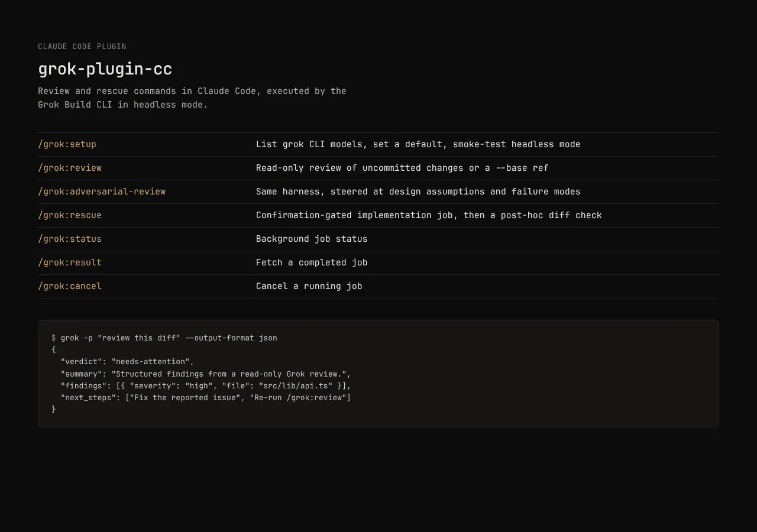The height and width of the screenshot is (532, 757).
Task: Click the grok -p "review this diff" command line
Action: coord(164,338)
